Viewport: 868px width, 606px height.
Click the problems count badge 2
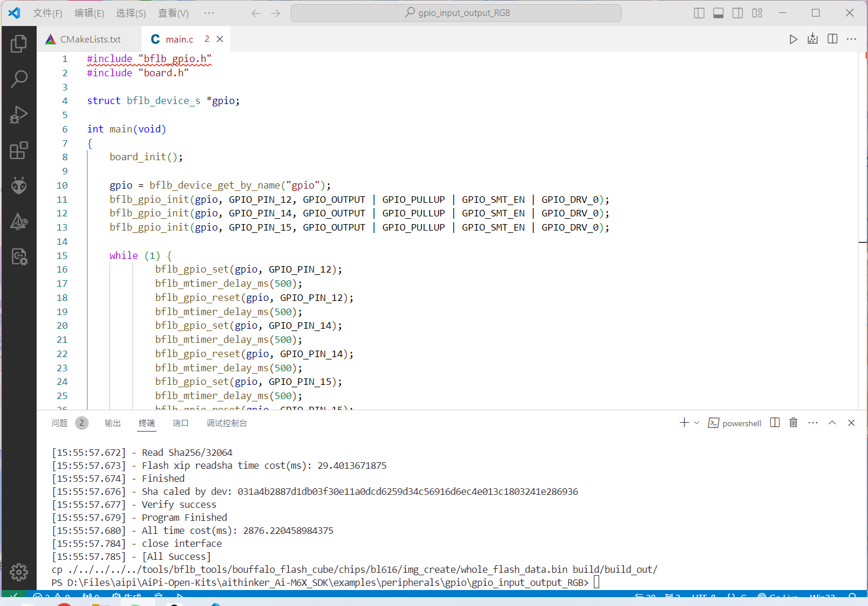click(x=82, y=423)
